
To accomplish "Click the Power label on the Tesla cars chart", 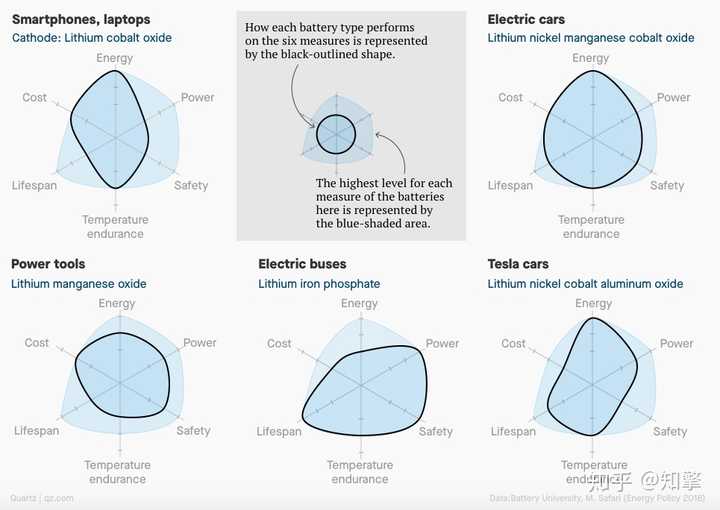I will [676, 343].
